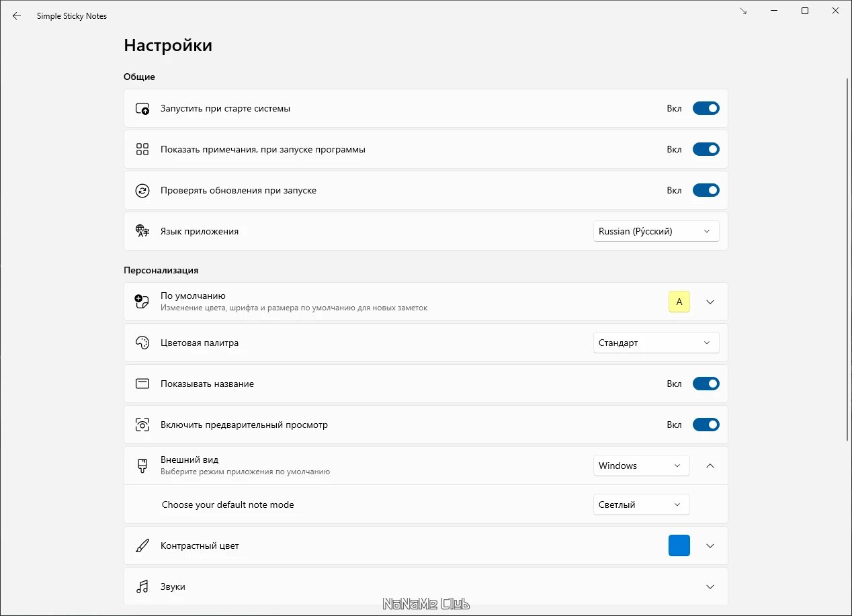Click the check updates refresh icon
Viewport: 852px width, 616px height.
click(142, 191)
